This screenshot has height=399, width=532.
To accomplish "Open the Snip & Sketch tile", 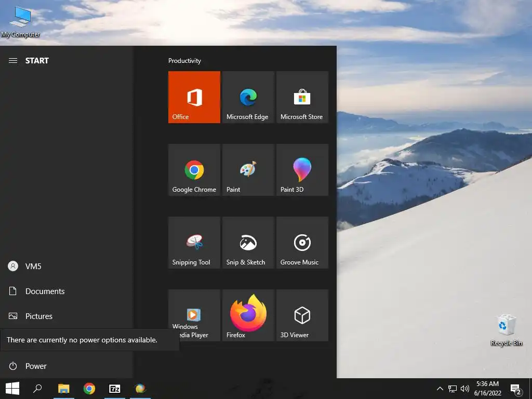I will point(248,243).
